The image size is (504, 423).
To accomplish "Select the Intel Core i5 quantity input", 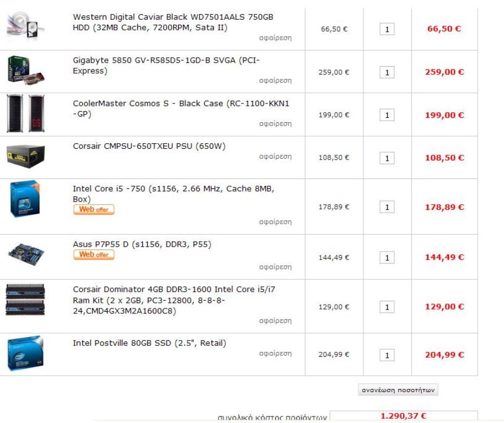I will pos(387,207).
